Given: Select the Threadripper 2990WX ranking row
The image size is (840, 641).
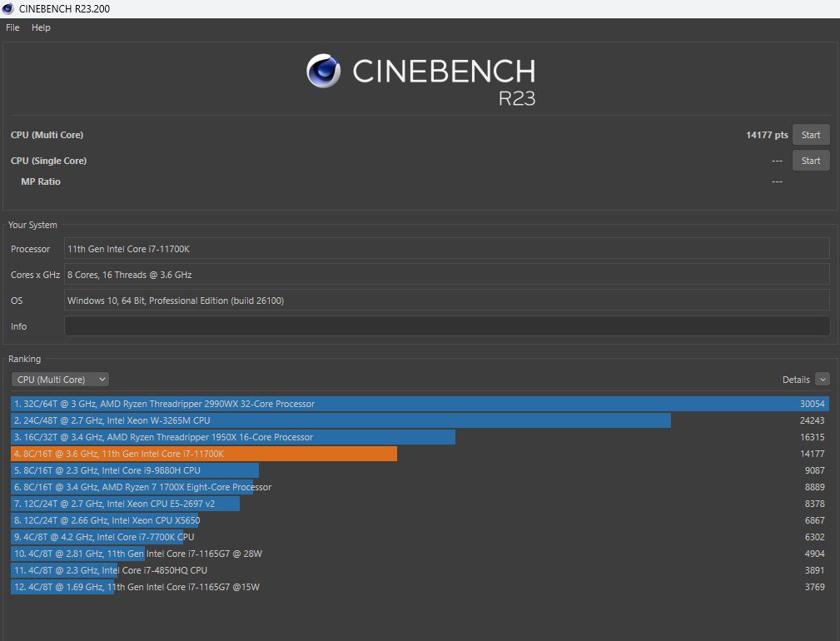Looking at the screenshot, I should (x=420, y=404).
